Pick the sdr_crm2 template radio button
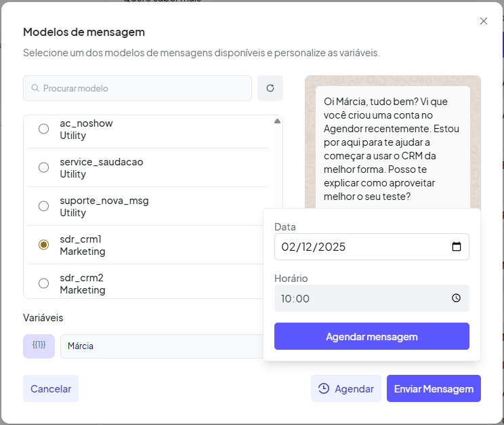 44,283
